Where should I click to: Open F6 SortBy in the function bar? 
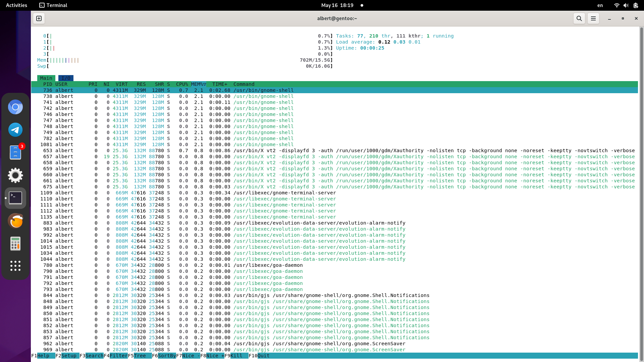164,356
